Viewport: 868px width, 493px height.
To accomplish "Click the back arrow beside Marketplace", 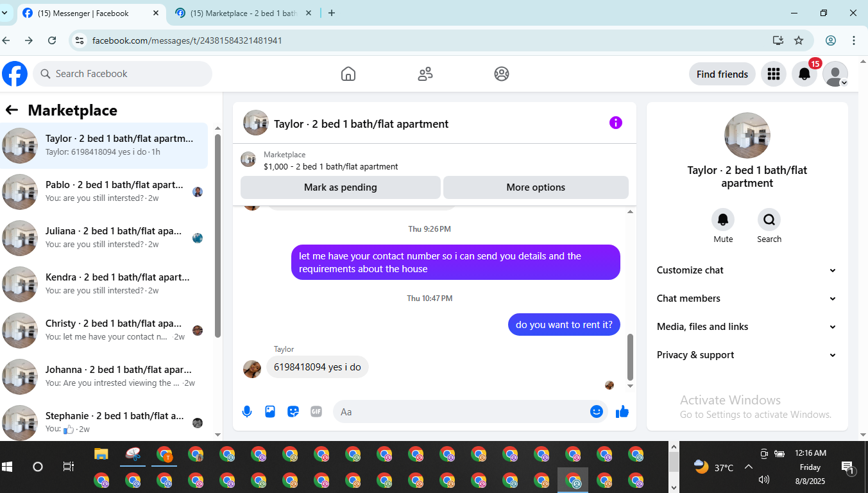I will click(x=12, y=110).
